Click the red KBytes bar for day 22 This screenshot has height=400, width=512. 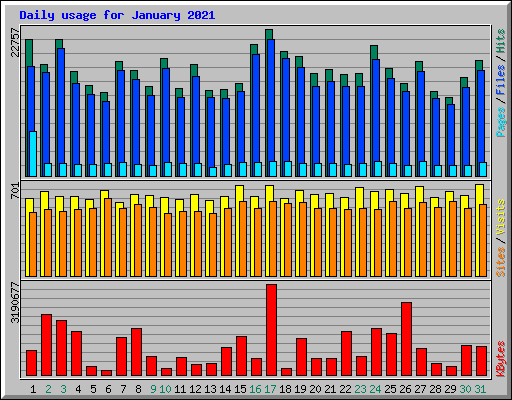(346, 354)
